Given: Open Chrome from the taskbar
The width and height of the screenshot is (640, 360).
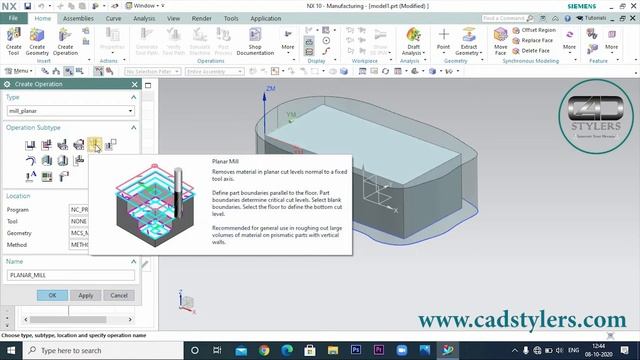Looking at the screenshot, I should click(264, 351).
